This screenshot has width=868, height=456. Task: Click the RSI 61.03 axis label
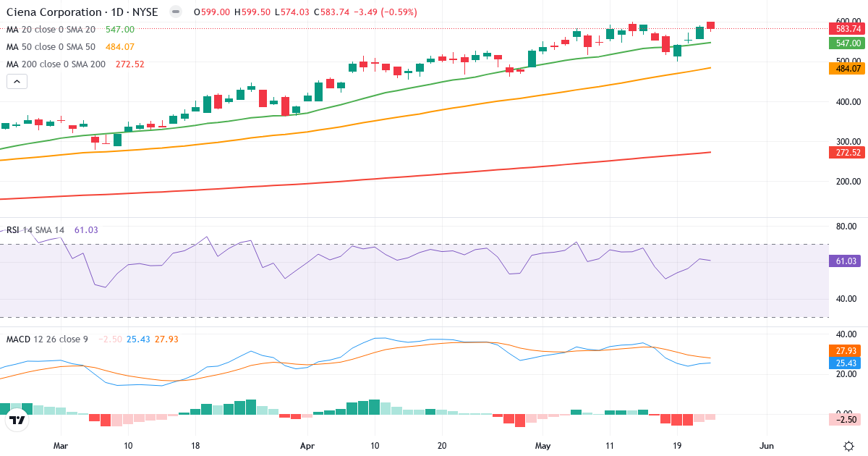(845, 261)
